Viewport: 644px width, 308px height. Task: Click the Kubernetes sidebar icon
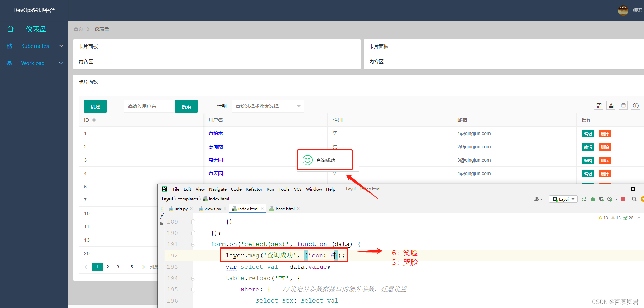pos(9,46)
